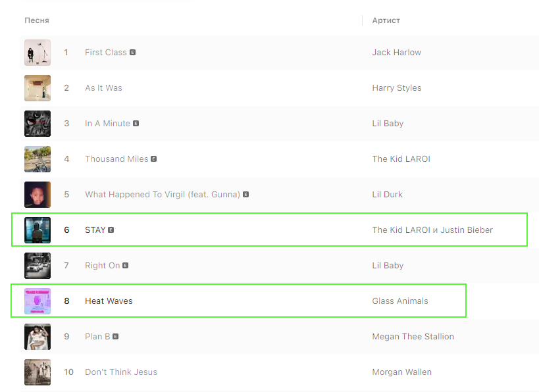Click the Right On album thumbnail
This screenshot has width=539, height=392.
point(38,266)
